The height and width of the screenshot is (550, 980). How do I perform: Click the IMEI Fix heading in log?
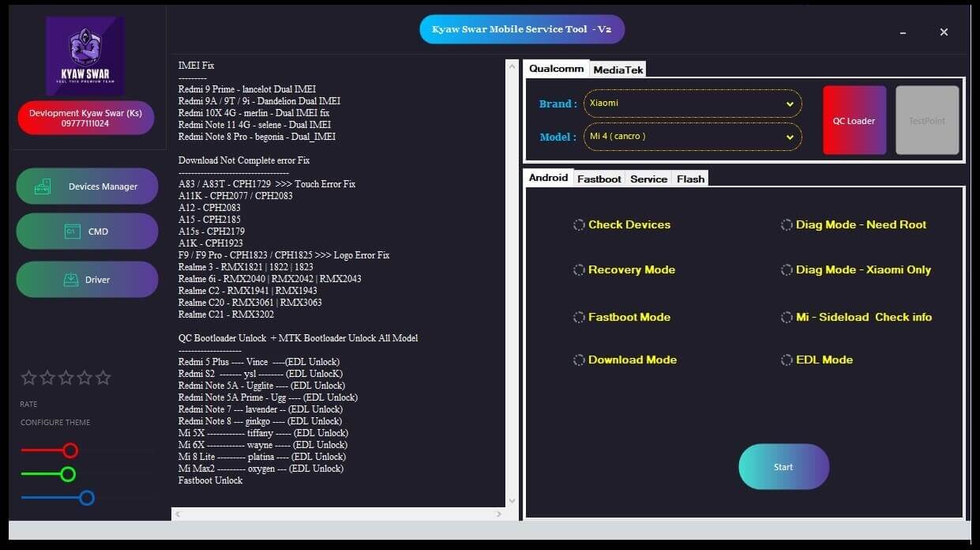tap(196, 66)
